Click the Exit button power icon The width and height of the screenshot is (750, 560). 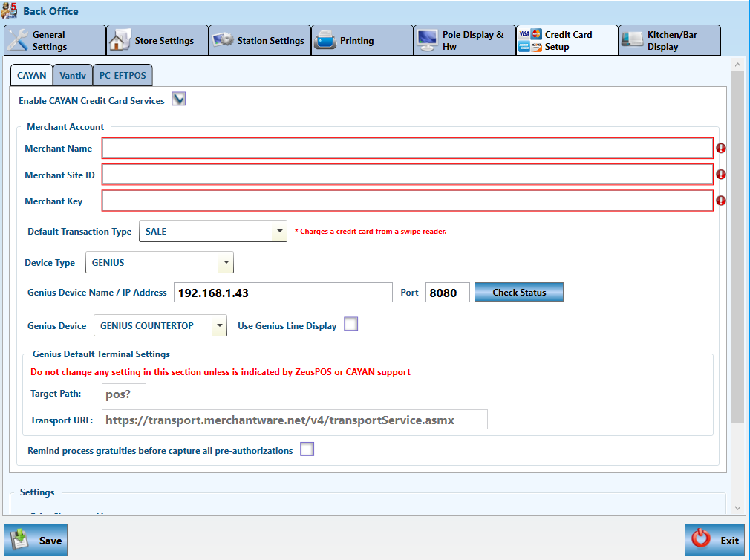click(701, 538)
